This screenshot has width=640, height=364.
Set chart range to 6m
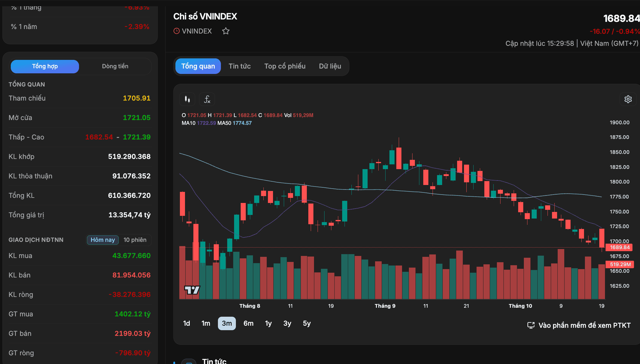pos(248,323)
